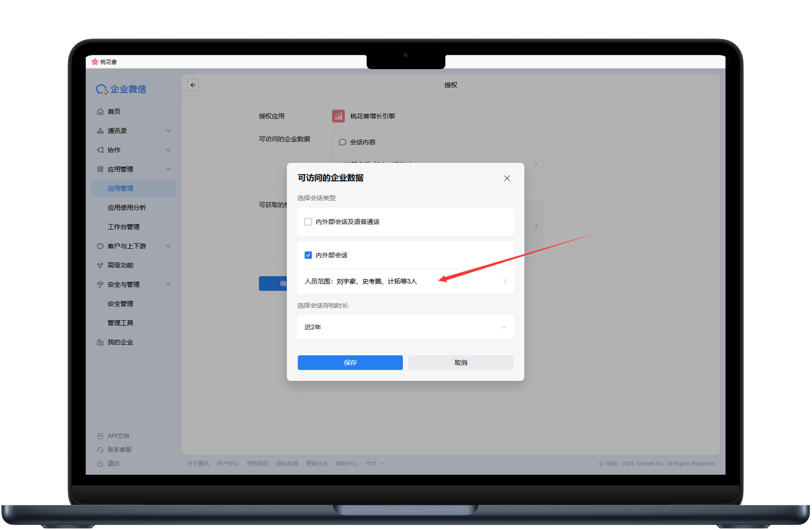Uncheck the 内外部会话 checkbox
This screenshot has width=812, height=530.
pos(308,255)
